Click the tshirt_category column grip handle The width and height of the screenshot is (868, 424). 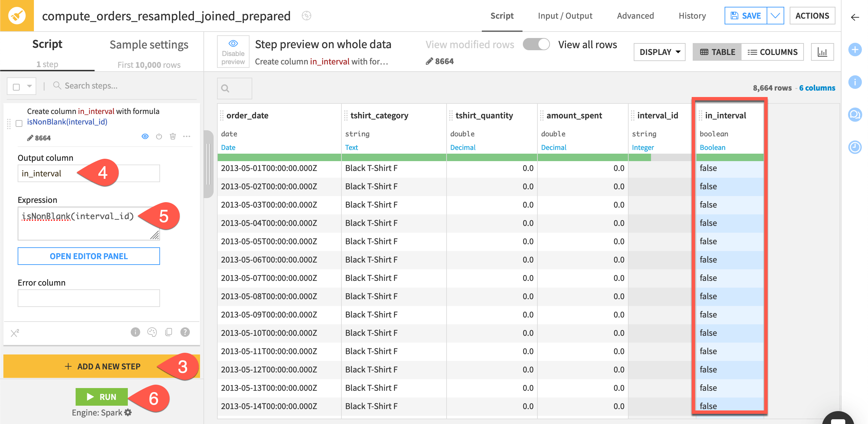tap(346, 116)
